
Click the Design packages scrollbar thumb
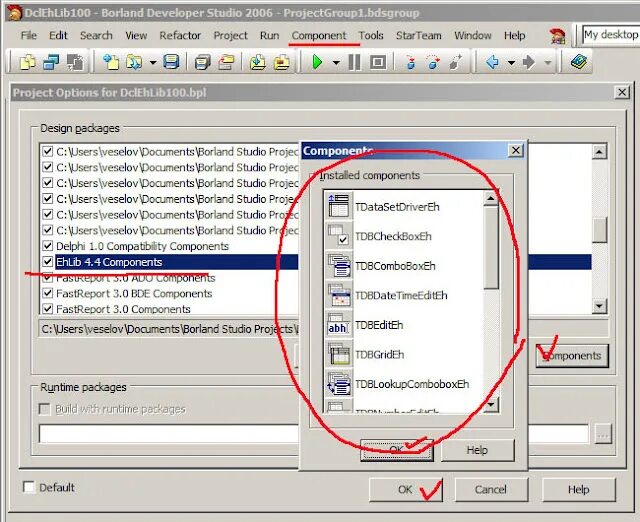(x=599, y=229)
